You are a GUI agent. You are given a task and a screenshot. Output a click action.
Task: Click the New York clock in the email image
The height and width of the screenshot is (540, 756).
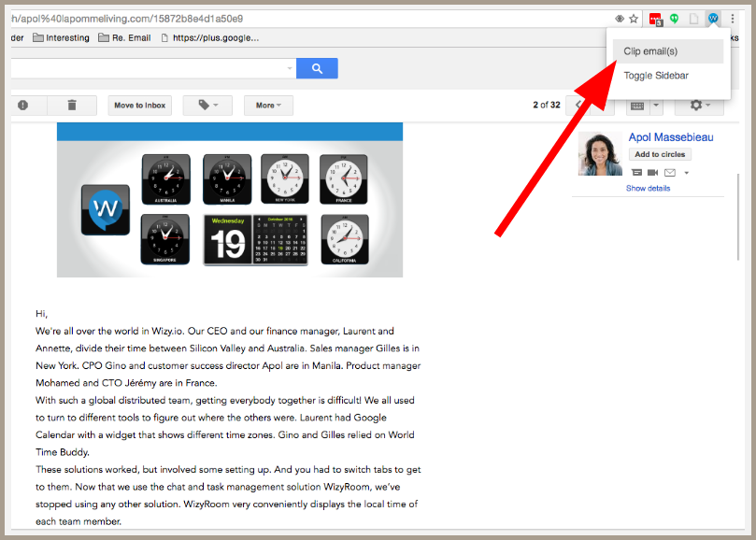point(285,178)
